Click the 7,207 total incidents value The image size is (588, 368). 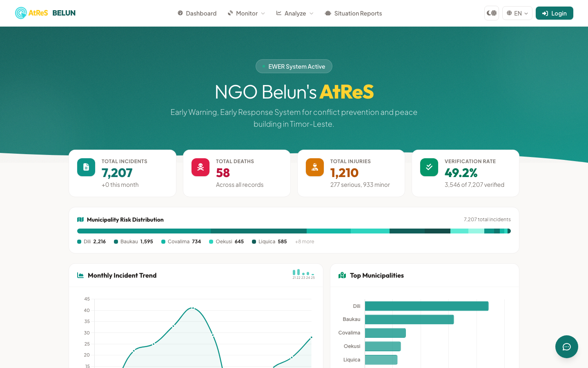click(117, 173)
